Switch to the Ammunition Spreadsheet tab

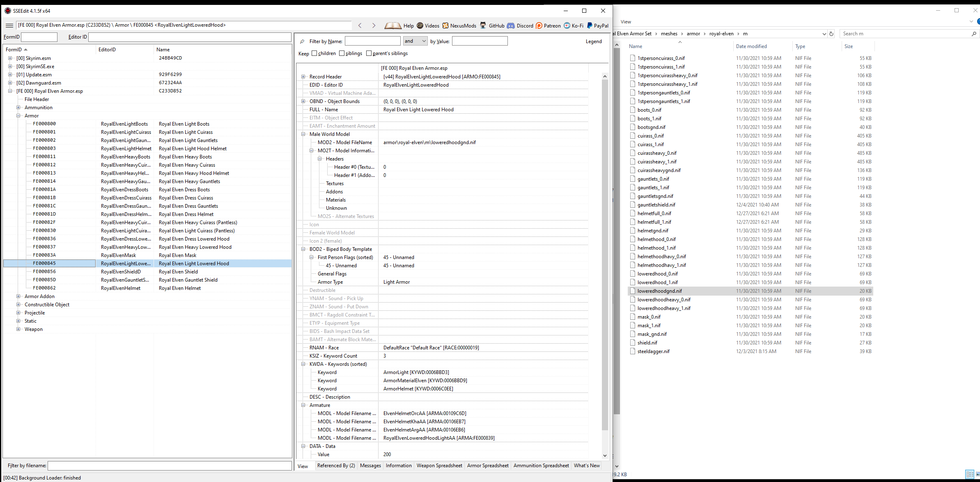(x=541, y=466)
